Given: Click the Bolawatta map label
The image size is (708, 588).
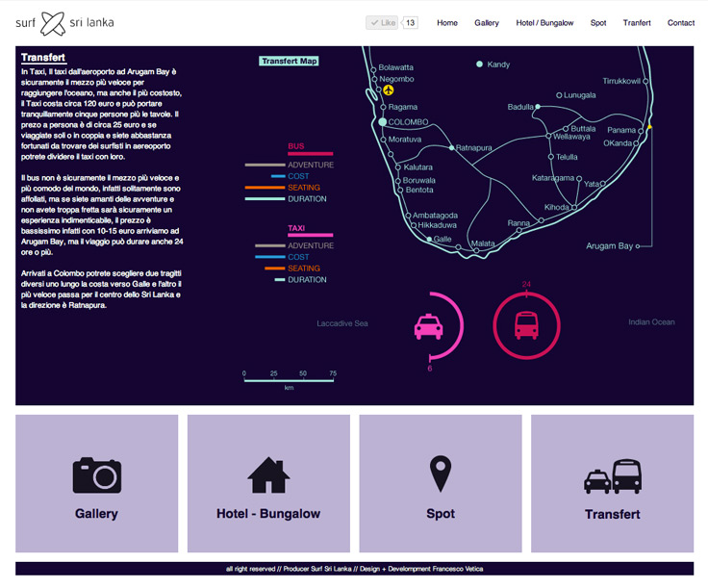Looking at the screenshot, I should tap(396, 67).
